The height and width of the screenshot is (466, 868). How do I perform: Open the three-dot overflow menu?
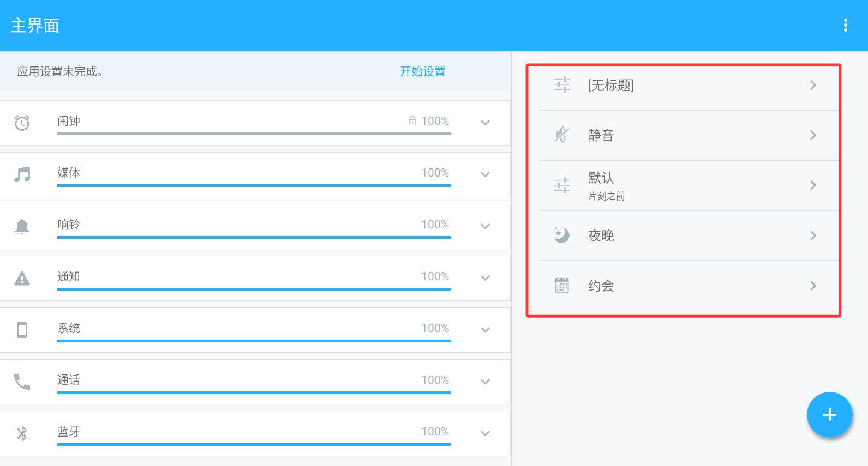pyautogui.click(x=845, y=25)
